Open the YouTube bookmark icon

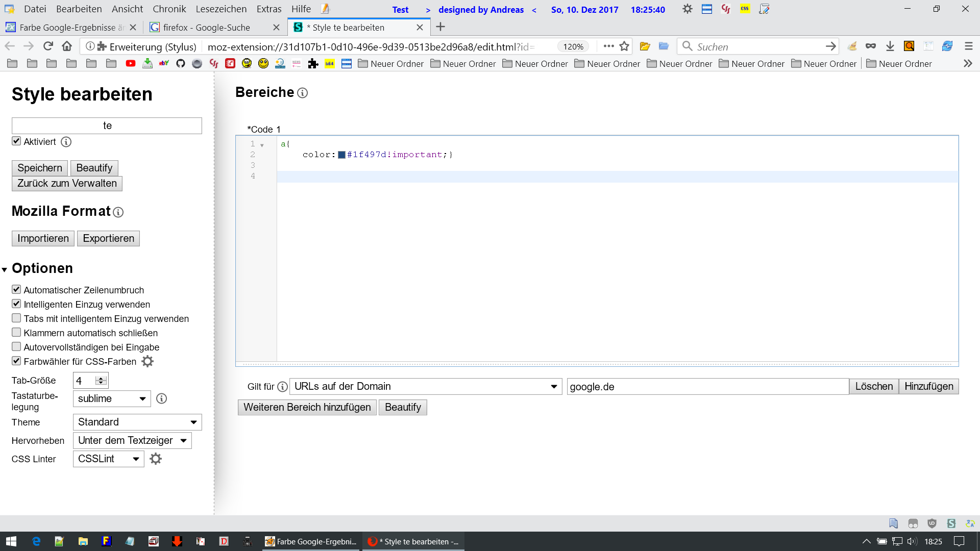[131, 64]
